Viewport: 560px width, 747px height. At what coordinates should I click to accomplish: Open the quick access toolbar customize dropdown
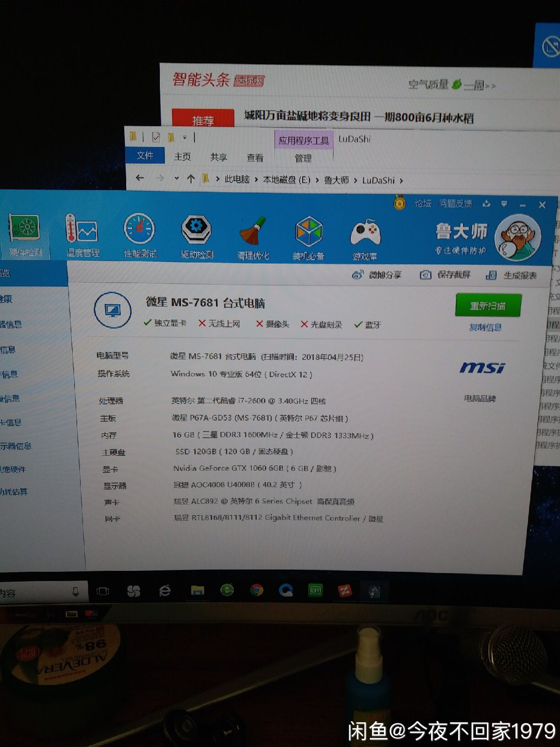[x=185, y=137]
